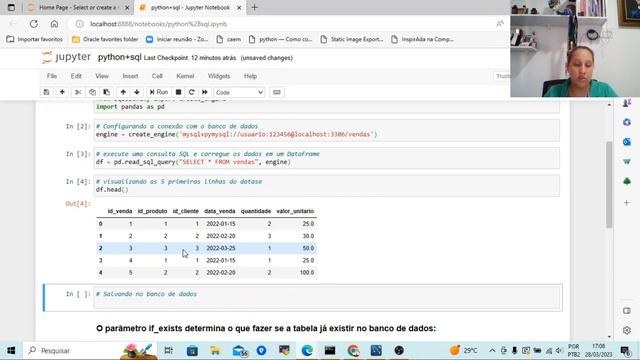Copy selected cells icon in toolbar

coord(92,92)
